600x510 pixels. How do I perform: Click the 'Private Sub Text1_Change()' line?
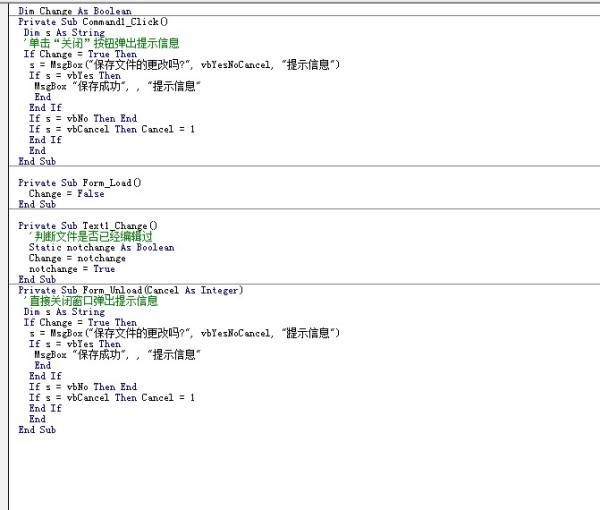[x=88, y=226]
